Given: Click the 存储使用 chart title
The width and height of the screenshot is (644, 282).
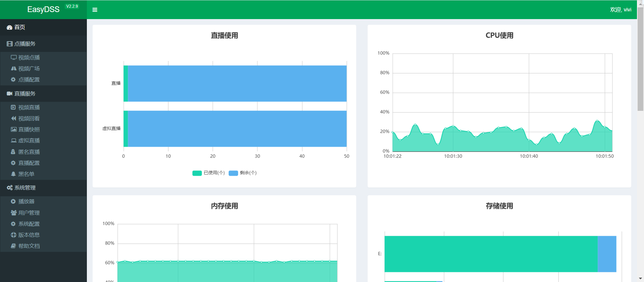Looking at the screenshot, I should click(499, 206).
